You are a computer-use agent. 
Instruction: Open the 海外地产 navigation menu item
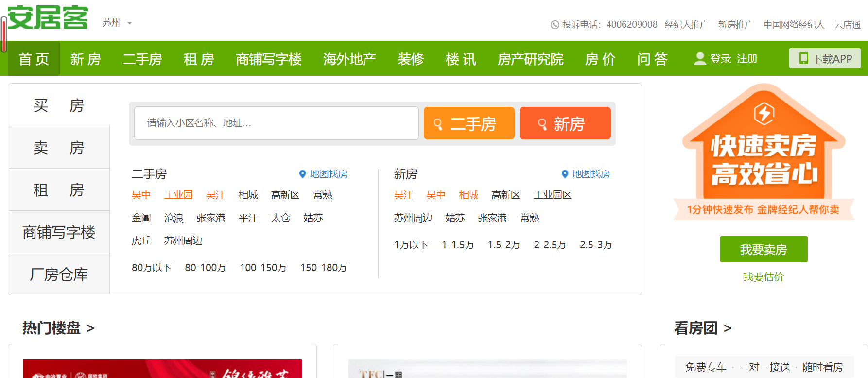(x=349, y=59)
